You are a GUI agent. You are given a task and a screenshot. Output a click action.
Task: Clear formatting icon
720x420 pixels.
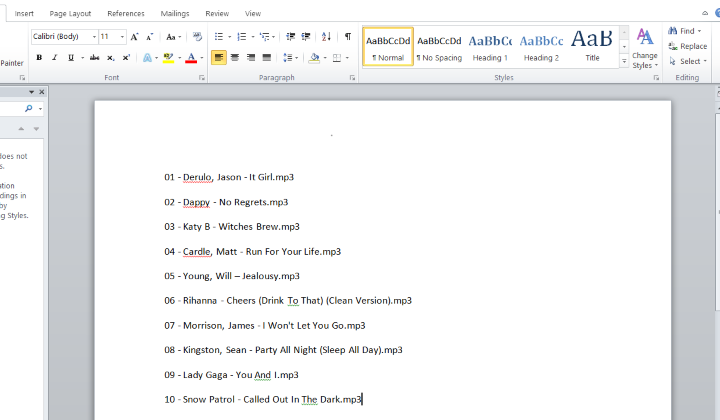tap(197, 37)
